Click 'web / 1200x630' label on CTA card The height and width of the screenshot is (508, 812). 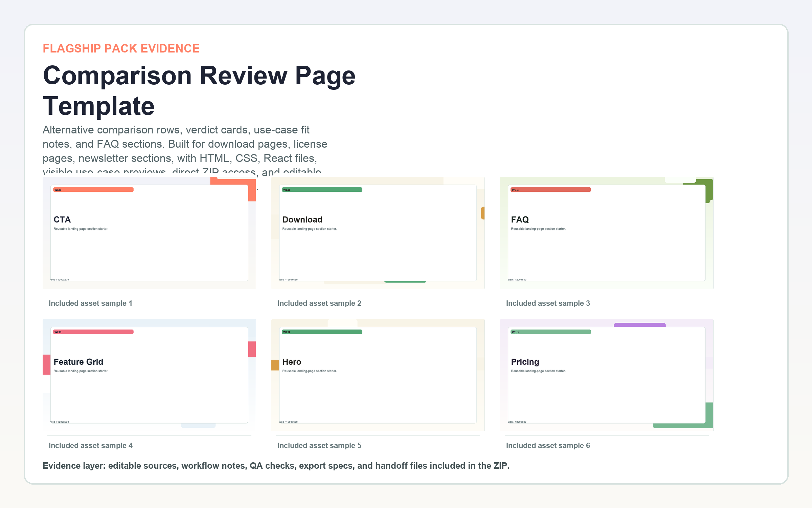(60, 280)
